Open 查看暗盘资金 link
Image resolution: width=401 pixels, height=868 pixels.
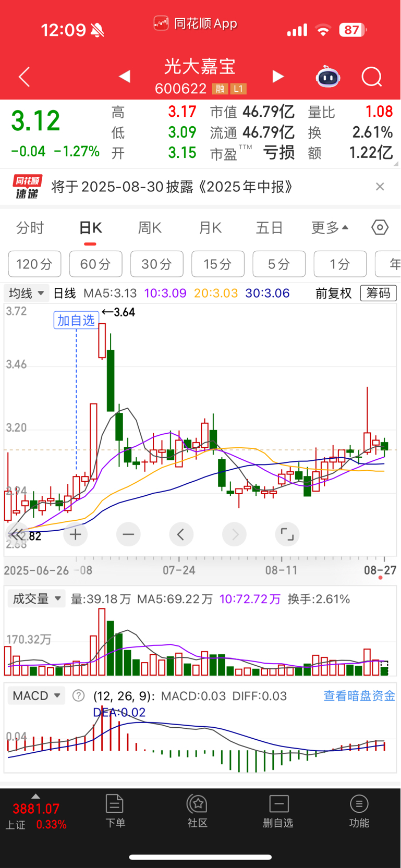point(359,695)
